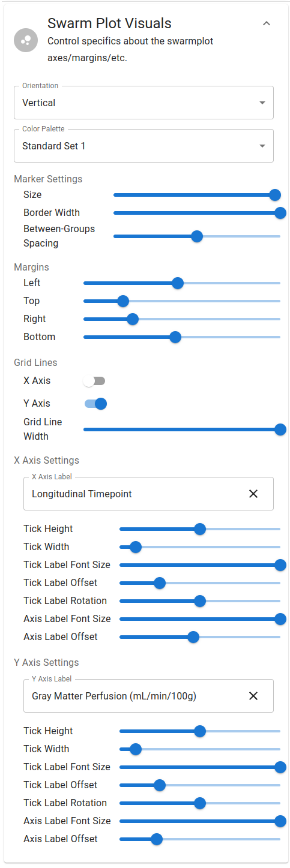The width and height of the screenshot is (290, 868).
Task: Open the Orientation dropdown
Action: (x=143, y=103)
